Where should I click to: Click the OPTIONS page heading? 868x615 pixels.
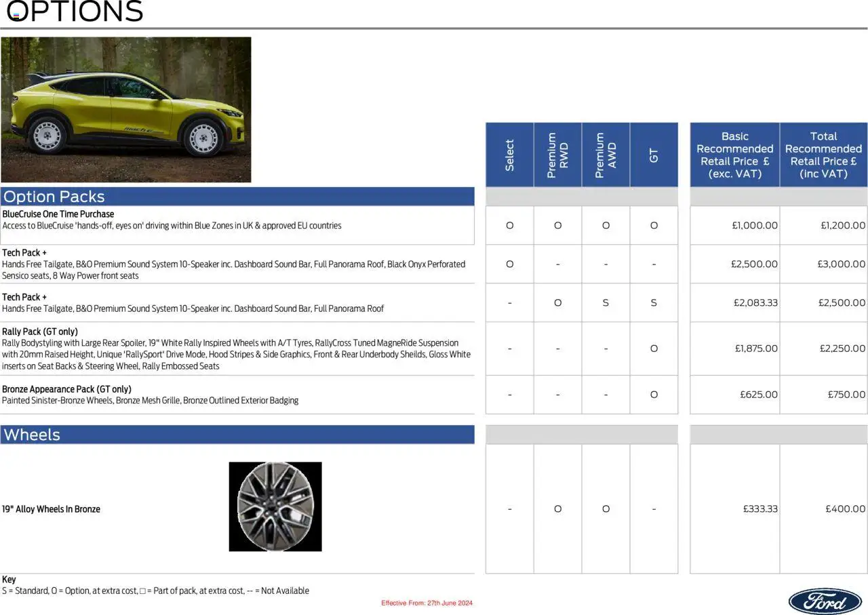pos(75,12)
